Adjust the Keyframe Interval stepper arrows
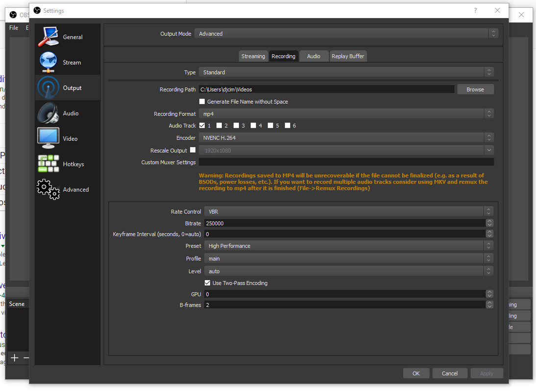Viewport: 536px width, 392px height. coord(489,234)
